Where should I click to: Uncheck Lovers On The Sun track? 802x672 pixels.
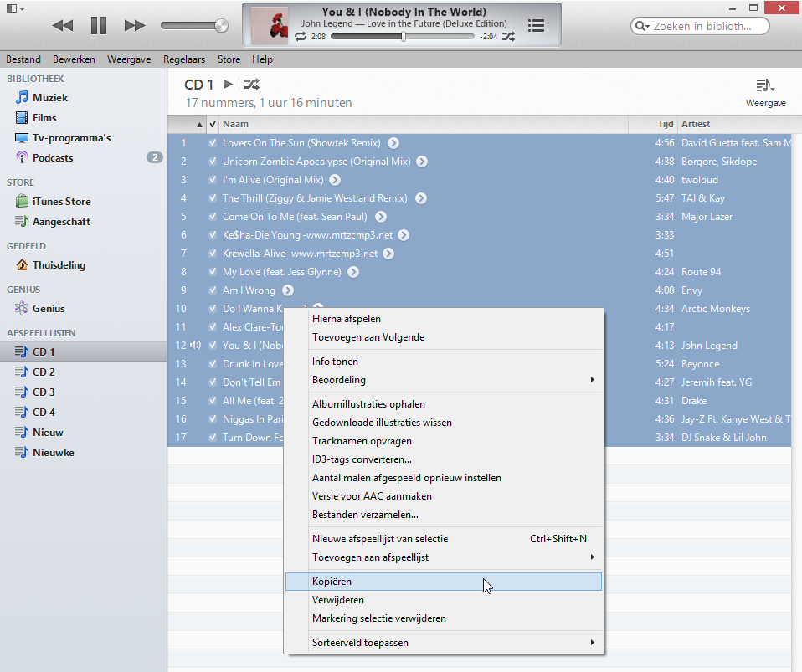[x=213, y=143]
